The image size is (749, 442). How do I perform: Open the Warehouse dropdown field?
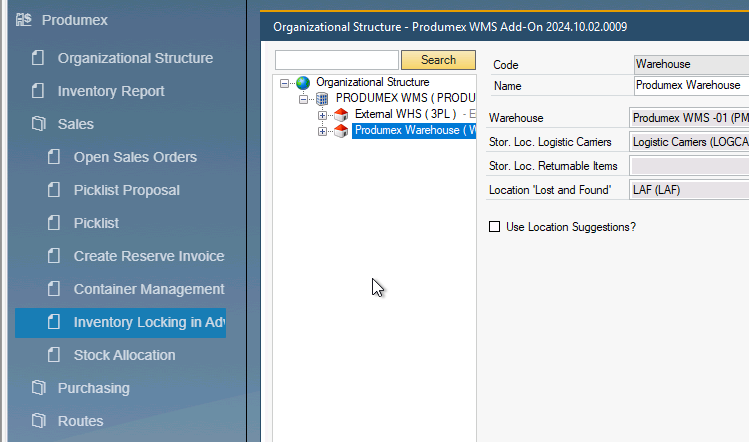689,118
